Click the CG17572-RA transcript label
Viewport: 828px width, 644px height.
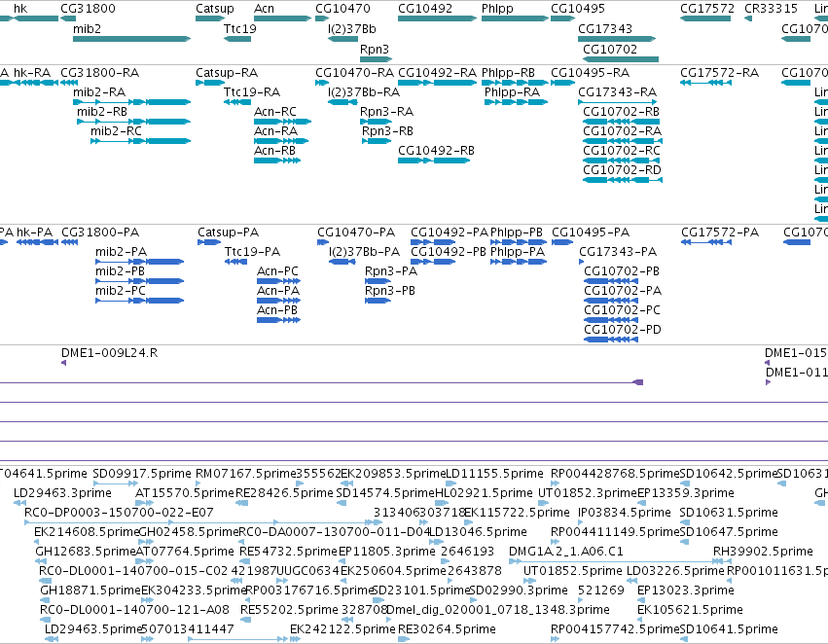tap(719, 73)
